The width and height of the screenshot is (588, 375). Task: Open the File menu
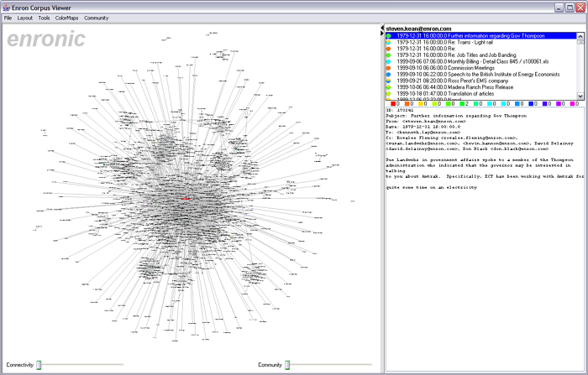[8, 18]
